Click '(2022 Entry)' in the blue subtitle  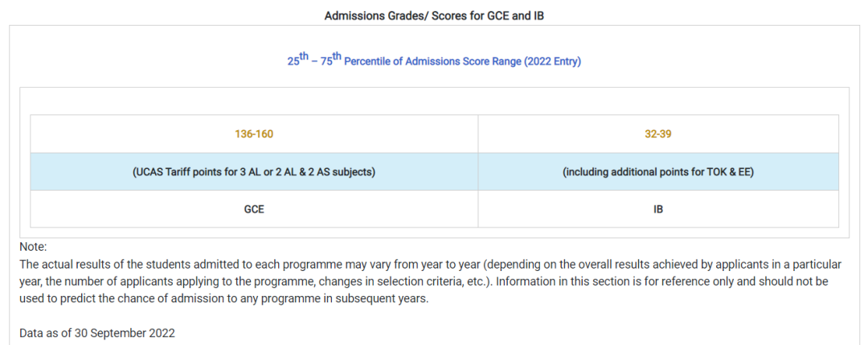point(552,62)
